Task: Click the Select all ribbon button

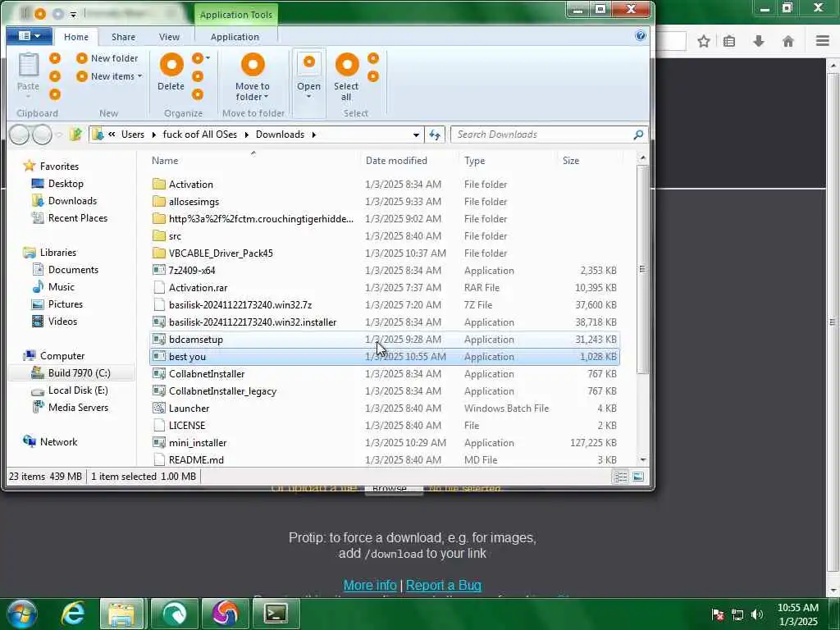Action: coord(346,76)
